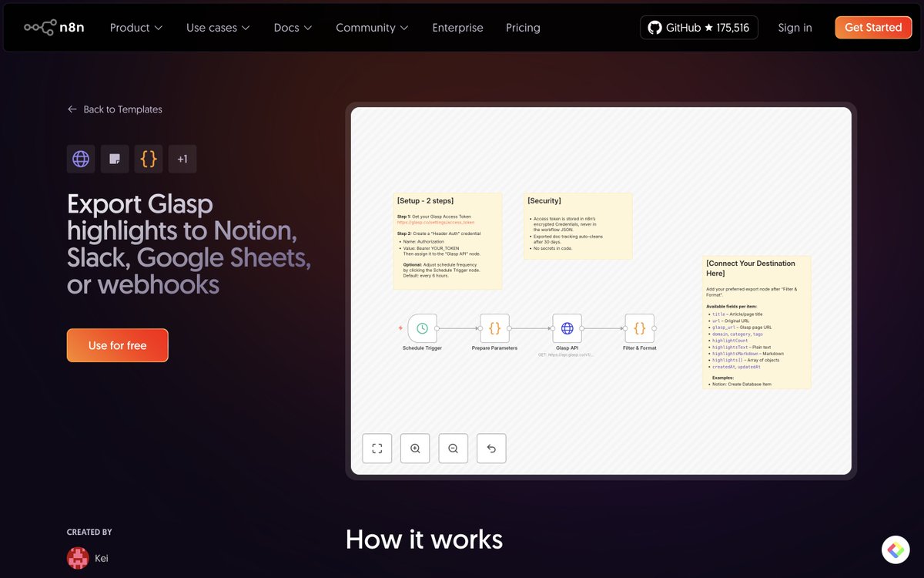Click the Setup - 2 steps sticky note
This screenshot has height=578, width=924.
[447, 241]
